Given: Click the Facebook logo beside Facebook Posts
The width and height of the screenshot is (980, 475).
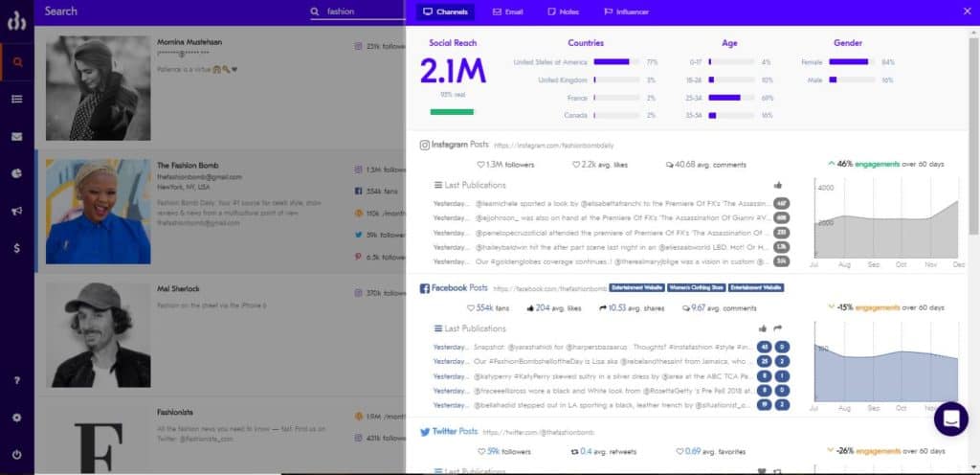Looking at the screenshot, I should 424,288.
